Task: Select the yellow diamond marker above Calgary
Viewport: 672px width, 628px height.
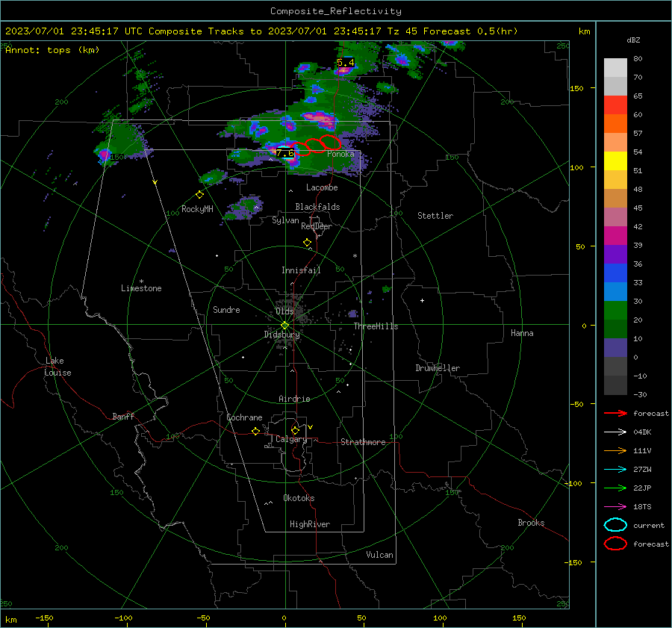Action: tap(295, 430)
